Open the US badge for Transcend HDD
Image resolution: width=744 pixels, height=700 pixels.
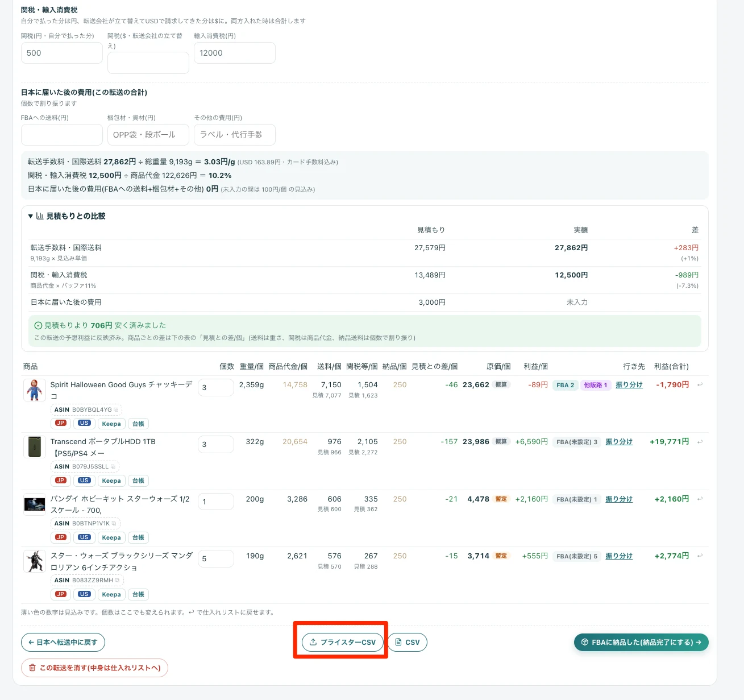(84, 481)
